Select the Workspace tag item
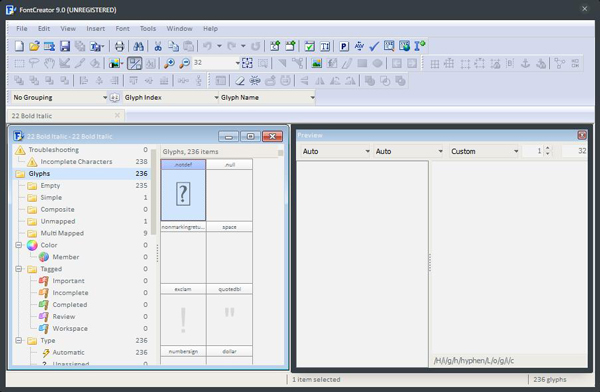The image size is (600, 392). click(x=70, y=328)
